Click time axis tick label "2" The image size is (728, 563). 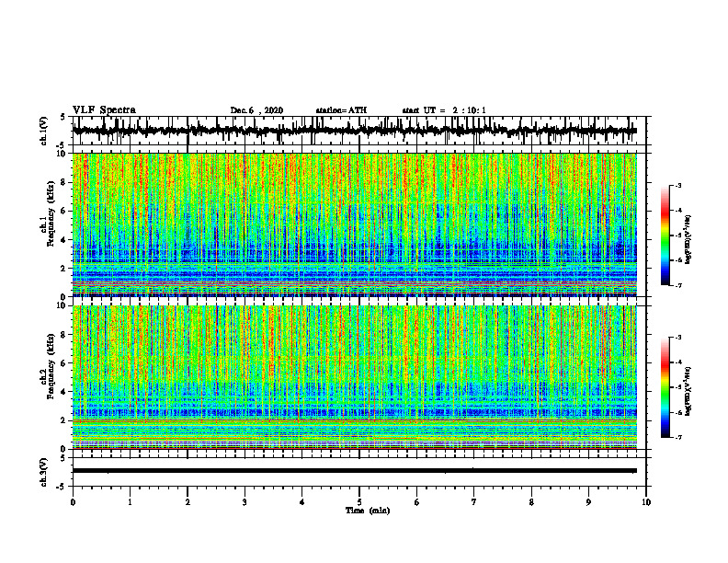188,502
